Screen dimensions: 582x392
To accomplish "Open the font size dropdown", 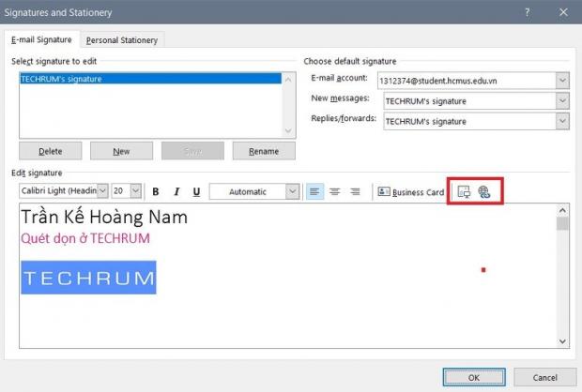I will coord(136,191).
